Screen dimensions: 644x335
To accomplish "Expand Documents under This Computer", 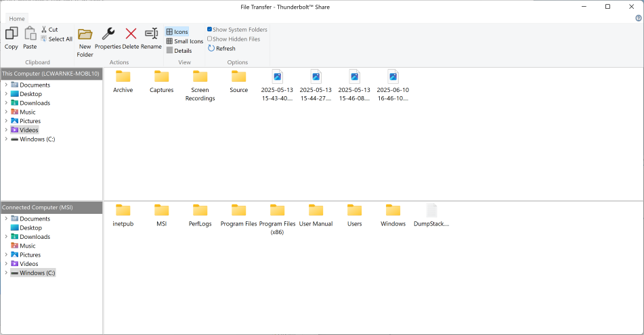I will tap(6, 85).
